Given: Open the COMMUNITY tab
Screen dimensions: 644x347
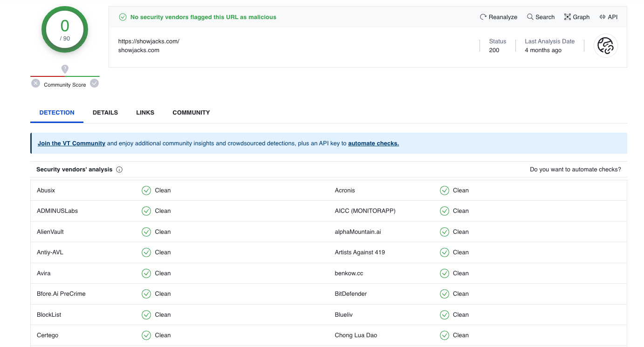Looking at the screenshot, I should [x=191, y=112].
